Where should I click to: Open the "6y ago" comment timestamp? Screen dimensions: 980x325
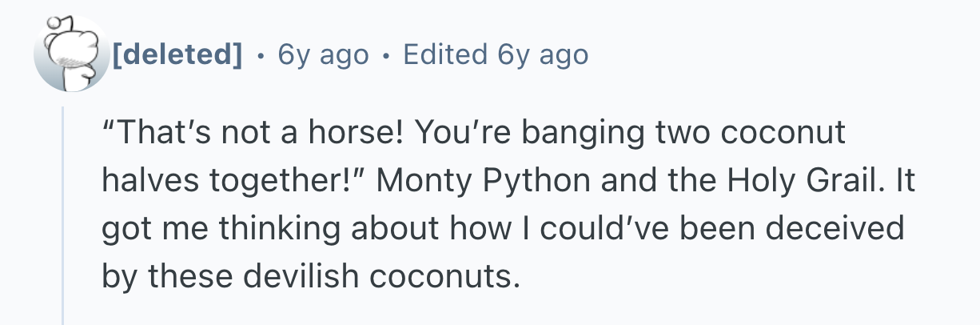point(323,54)
